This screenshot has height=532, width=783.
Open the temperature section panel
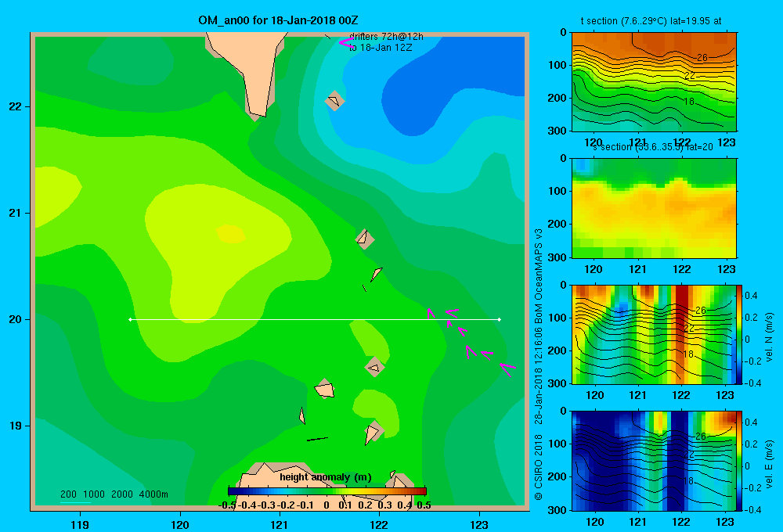click(x=654, y=82)
